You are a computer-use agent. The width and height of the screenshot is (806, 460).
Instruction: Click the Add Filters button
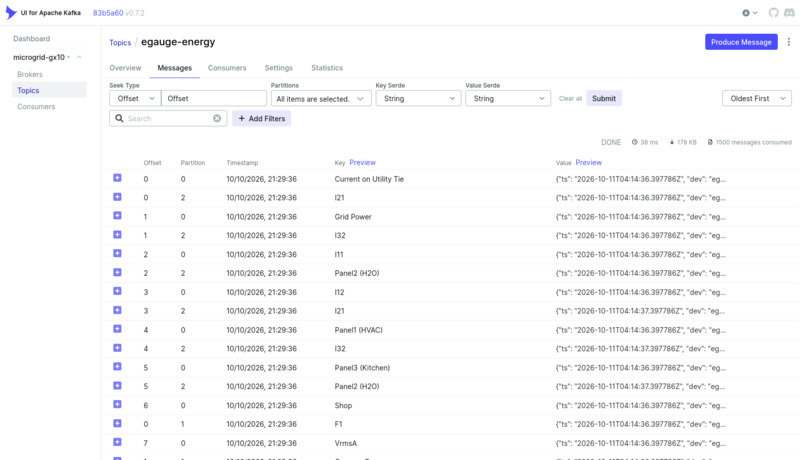pyautogui.click(x=262, y=118)
